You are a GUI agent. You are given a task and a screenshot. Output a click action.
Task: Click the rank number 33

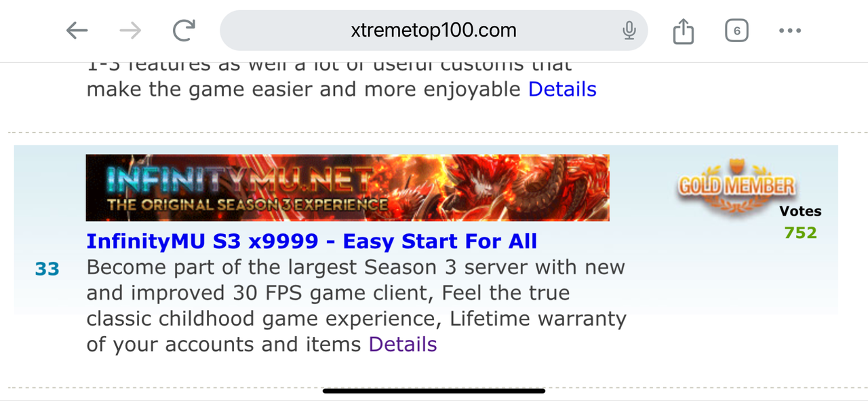47,269
